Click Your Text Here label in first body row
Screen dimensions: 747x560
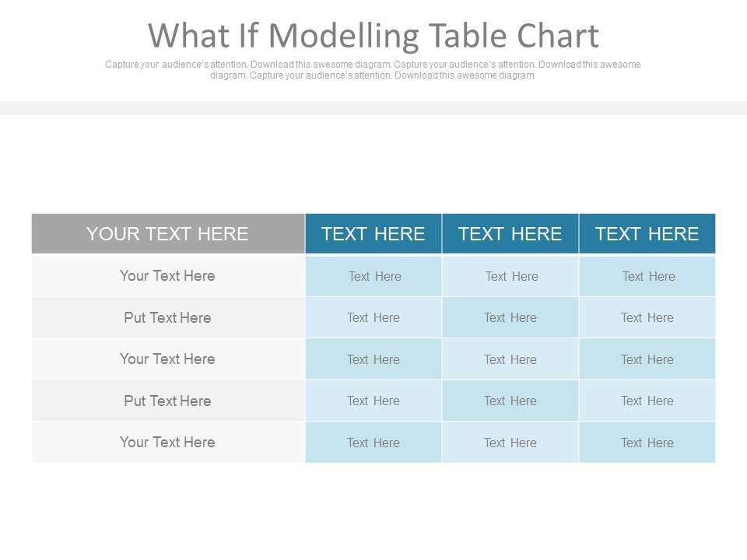click(167, 276)
